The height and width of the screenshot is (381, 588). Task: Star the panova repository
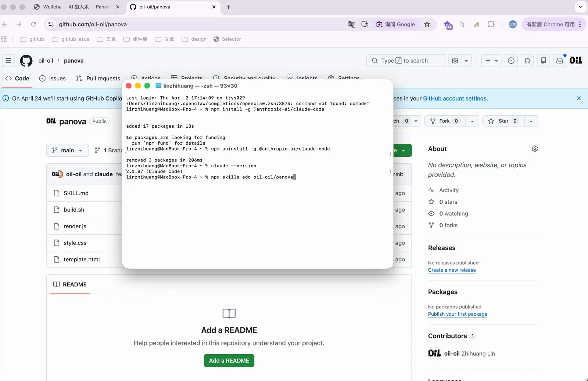(x=503, y=121)
